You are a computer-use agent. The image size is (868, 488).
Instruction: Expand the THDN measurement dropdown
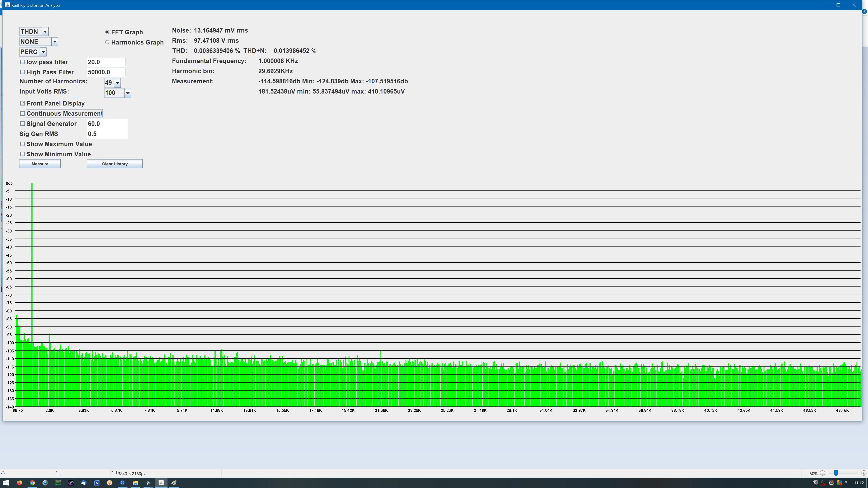pos(45,32)
